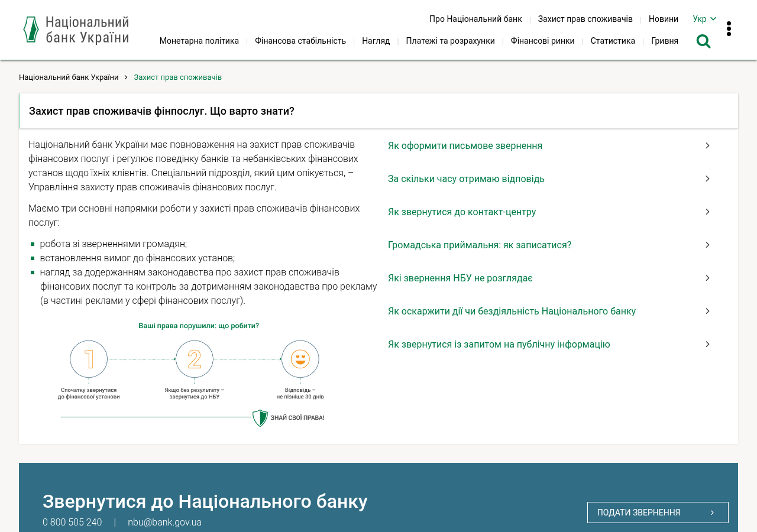Viewport: 757px width, 532px height.
Task: Click 'Національний банк України' breadcrumb
Action: coord(69,77)
